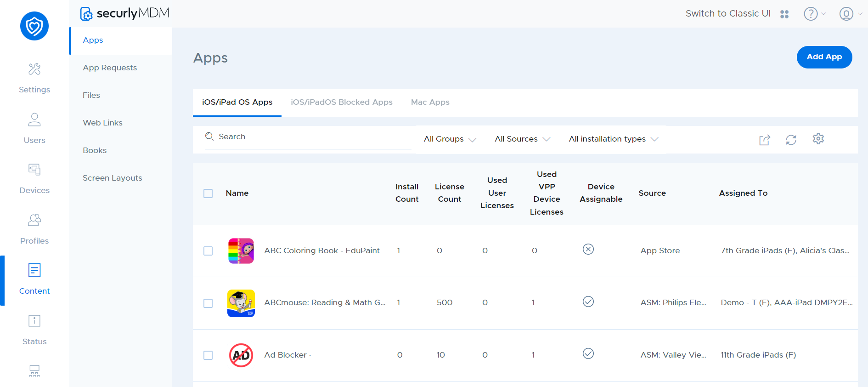Sort by the Name column header
The width and height of the screenshot is (868, 387).
(x=237, y=193)
